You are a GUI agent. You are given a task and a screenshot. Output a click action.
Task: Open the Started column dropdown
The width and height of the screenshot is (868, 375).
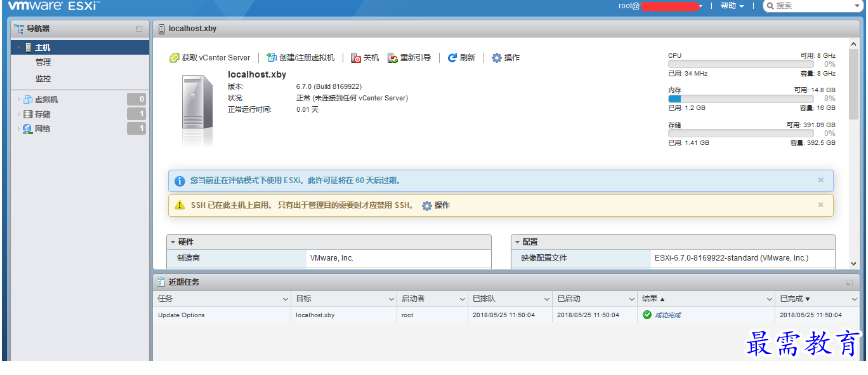tap(631, 299)
